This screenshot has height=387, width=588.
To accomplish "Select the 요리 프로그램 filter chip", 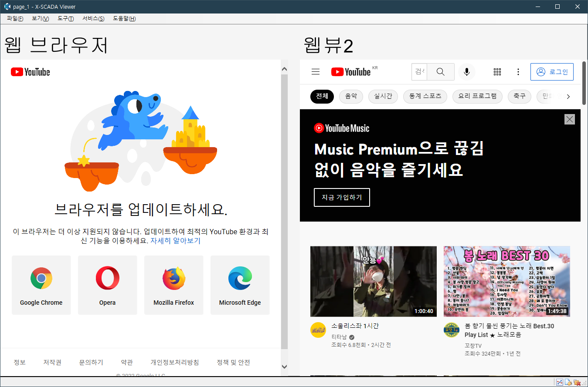I will (x=477, y=96).
